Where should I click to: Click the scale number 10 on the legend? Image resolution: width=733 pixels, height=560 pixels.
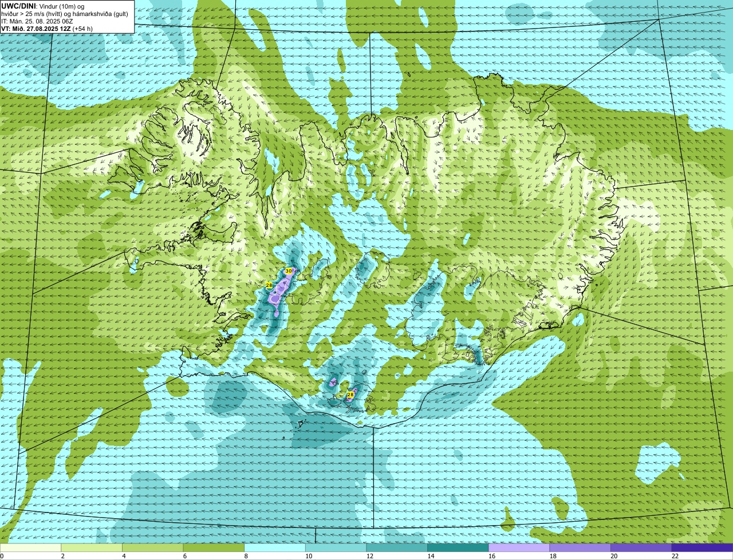[309, 556]
